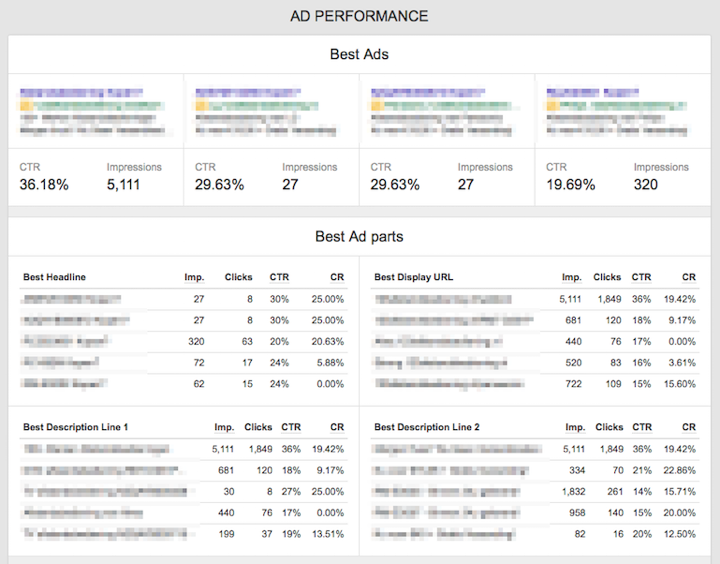The height and width of the screenshot is (564, 720).
Task: Sort Best Headline table by Imp. column
Action: click(194, 277)
